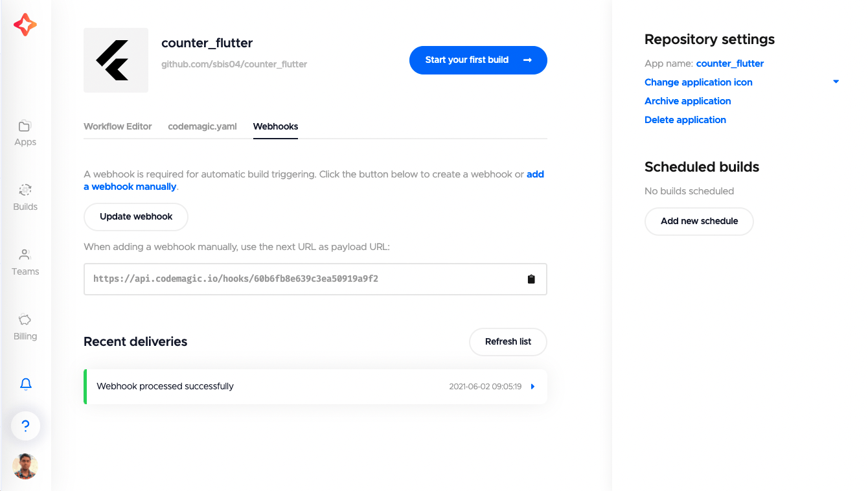Click the 2021-06-02 09:05:19 timestamp
This screenshot has width=868, height=491.
click(485, 387)
